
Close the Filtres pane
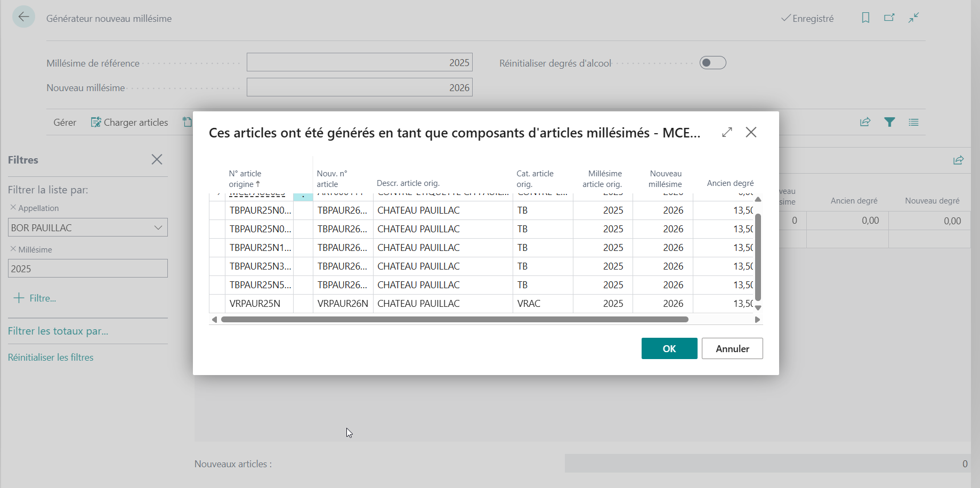tap(157, 159)
